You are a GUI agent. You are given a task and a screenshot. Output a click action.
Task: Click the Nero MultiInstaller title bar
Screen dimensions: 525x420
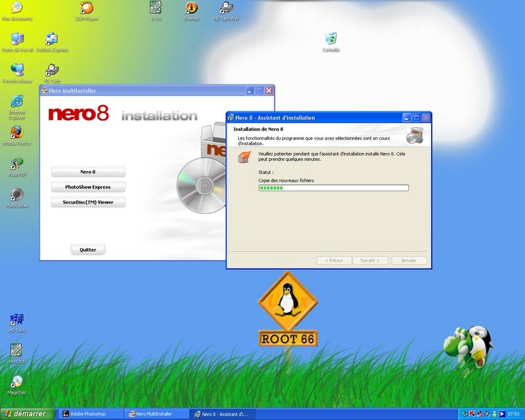click(x=157, y=91)
